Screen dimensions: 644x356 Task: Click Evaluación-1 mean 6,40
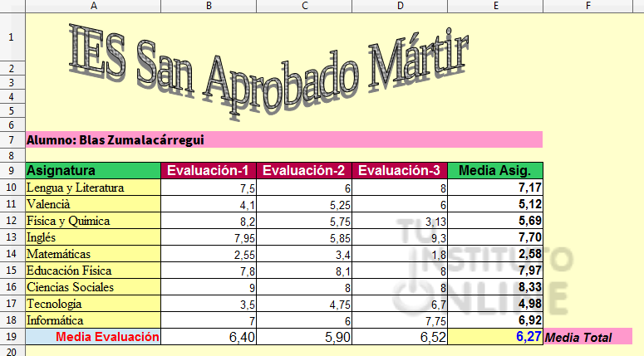point(209,336)
